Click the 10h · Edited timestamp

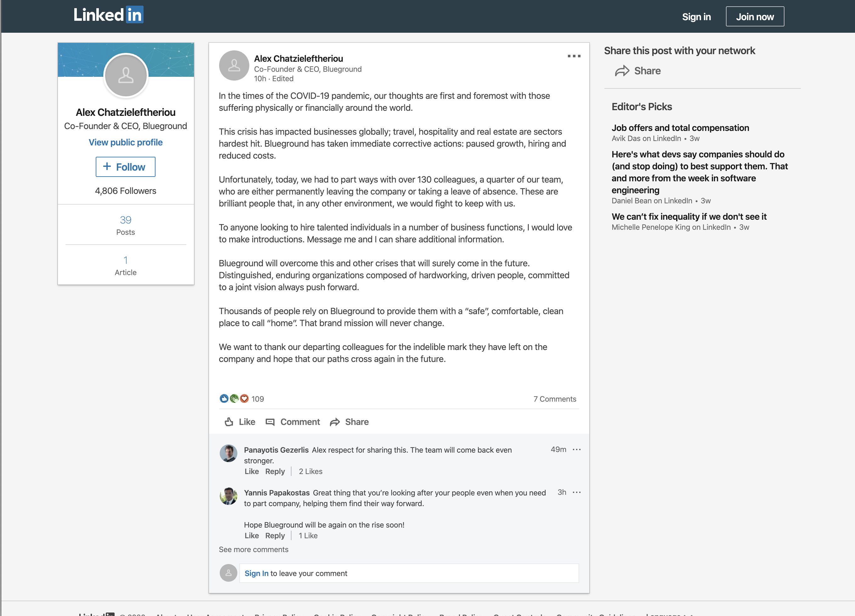point(274,78)
